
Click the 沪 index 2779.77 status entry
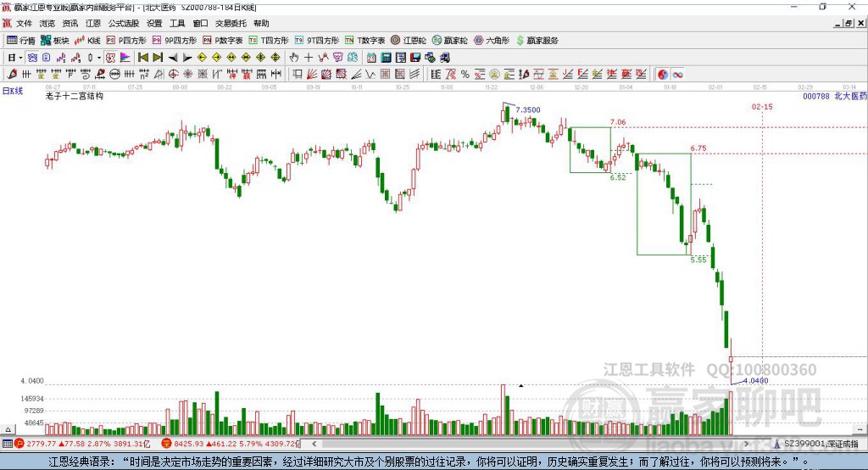[x=83, y=444]
